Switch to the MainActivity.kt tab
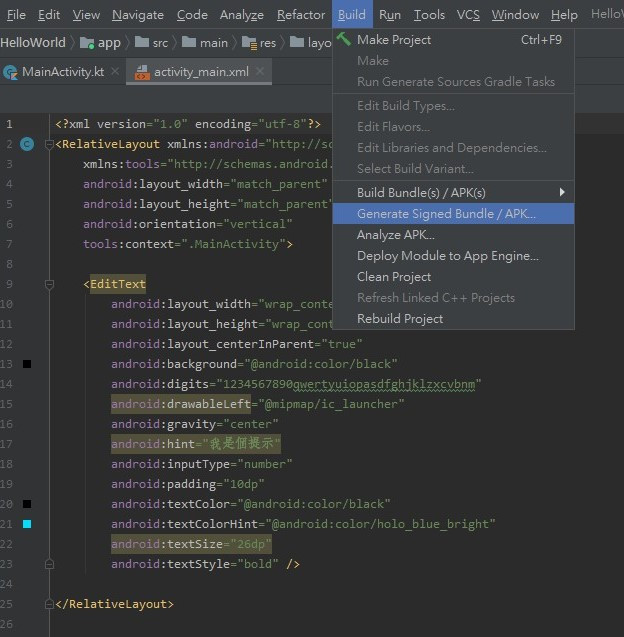624x637 pixels. point(62,73)
